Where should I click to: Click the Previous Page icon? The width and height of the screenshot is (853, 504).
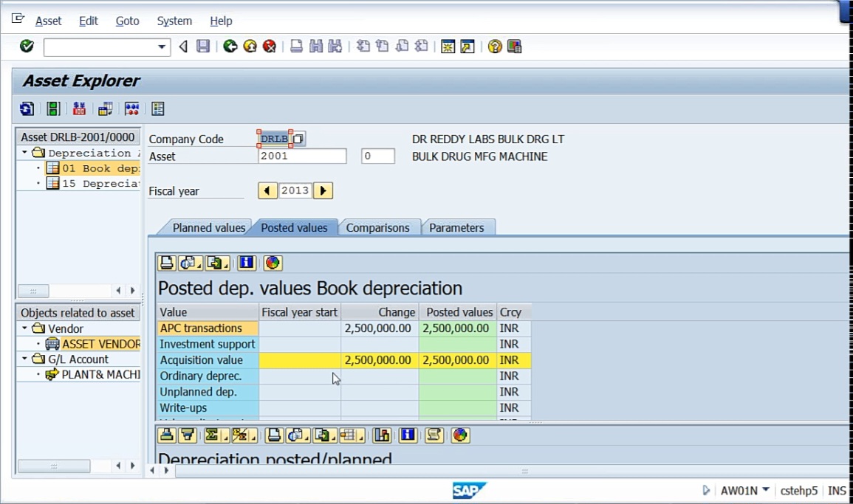point(383,46)
